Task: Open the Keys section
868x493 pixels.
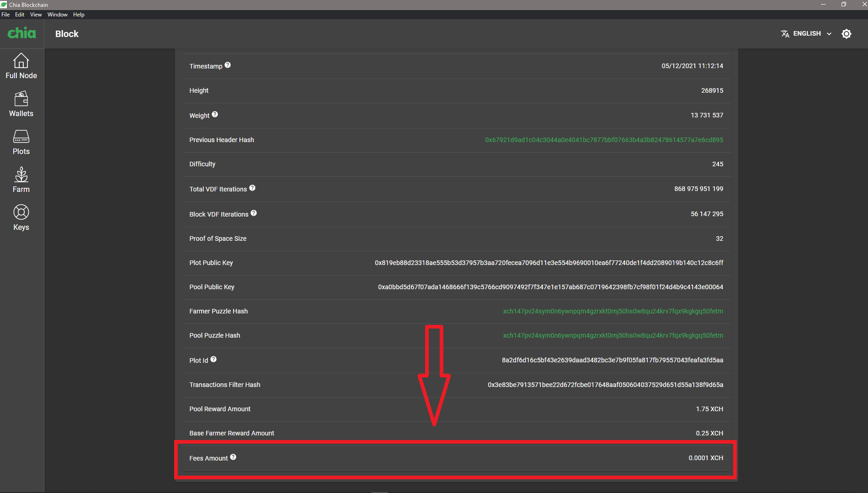Action: click(x=21, y=218)
